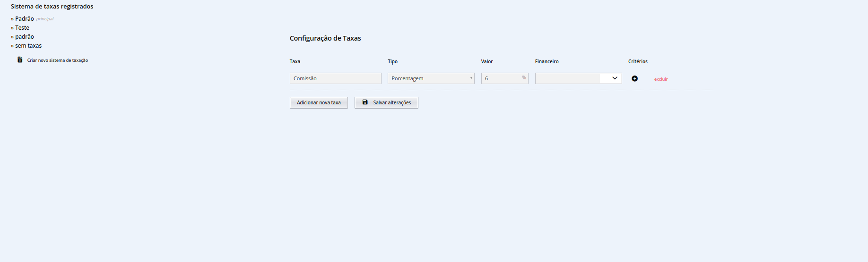This screenshot has height=262, width=868.
Task: Click the Salvar alterações button text
Action: [392, 102]
